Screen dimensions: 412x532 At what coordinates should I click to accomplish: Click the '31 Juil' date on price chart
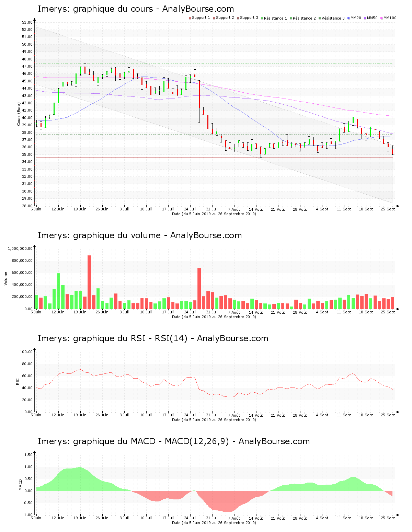(x=212, y=209)
